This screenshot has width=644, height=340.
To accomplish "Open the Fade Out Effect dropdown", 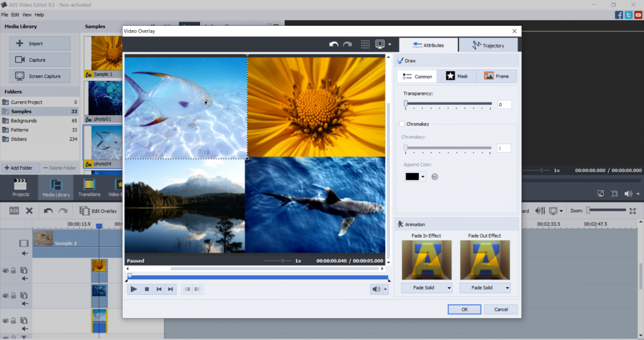I will [x=484, y=288].
